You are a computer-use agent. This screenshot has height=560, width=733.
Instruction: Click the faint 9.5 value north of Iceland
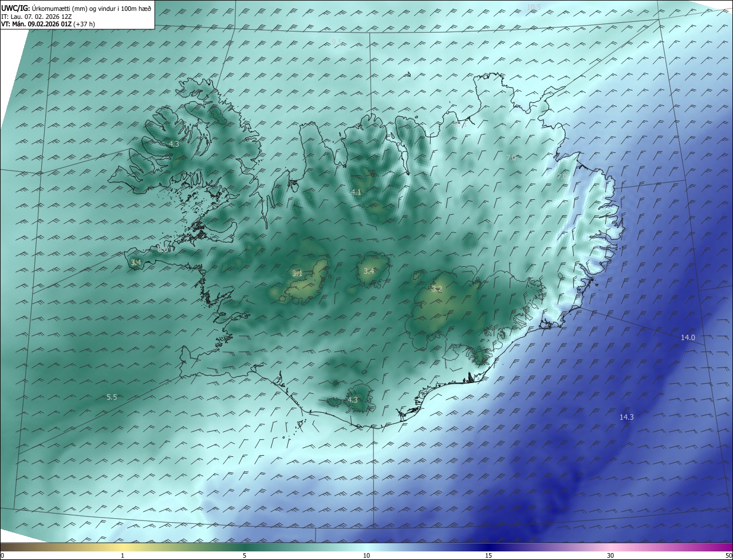[x=337, y=42]
